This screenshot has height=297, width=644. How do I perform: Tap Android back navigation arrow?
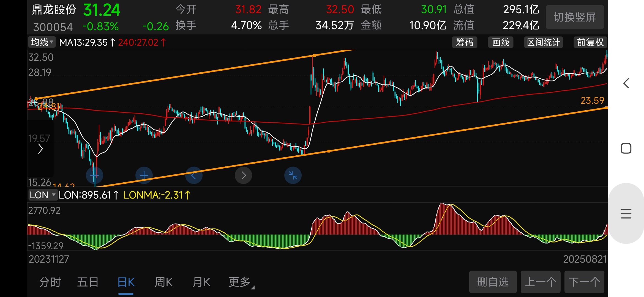tap(626, 83)
